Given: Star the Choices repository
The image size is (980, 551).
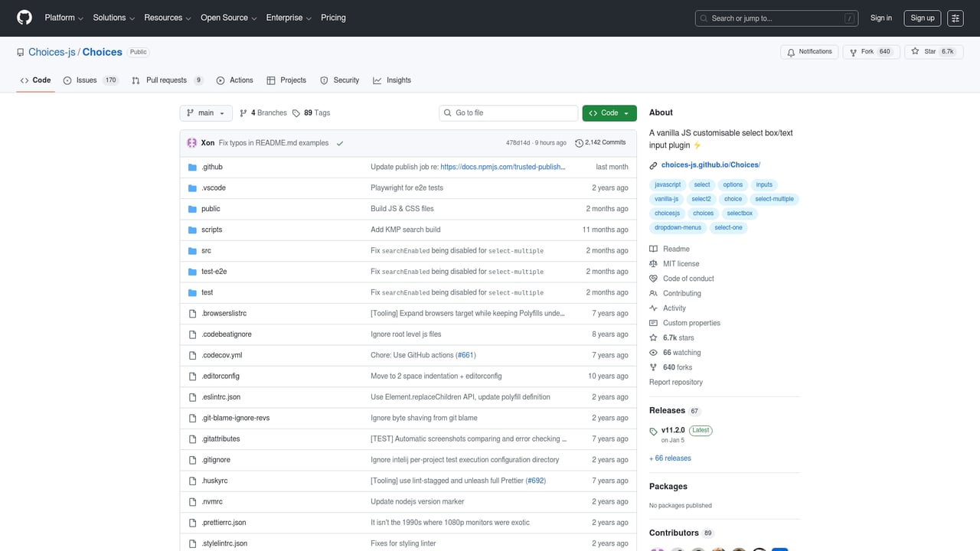Looking at the screenshot, I should [930, 52].
